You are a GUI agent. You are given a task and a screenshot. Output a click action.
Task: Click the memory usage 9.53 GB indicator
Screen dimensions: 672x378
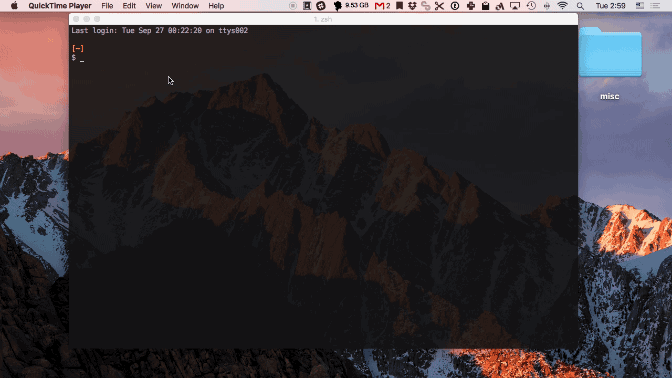click(357, 6)
